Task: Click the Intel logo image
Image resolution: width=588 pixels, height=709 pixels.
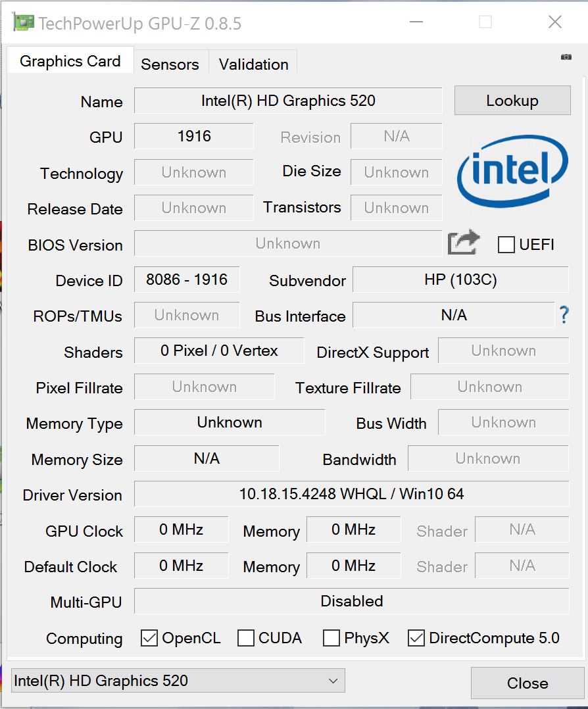Action: click(512, 172)
